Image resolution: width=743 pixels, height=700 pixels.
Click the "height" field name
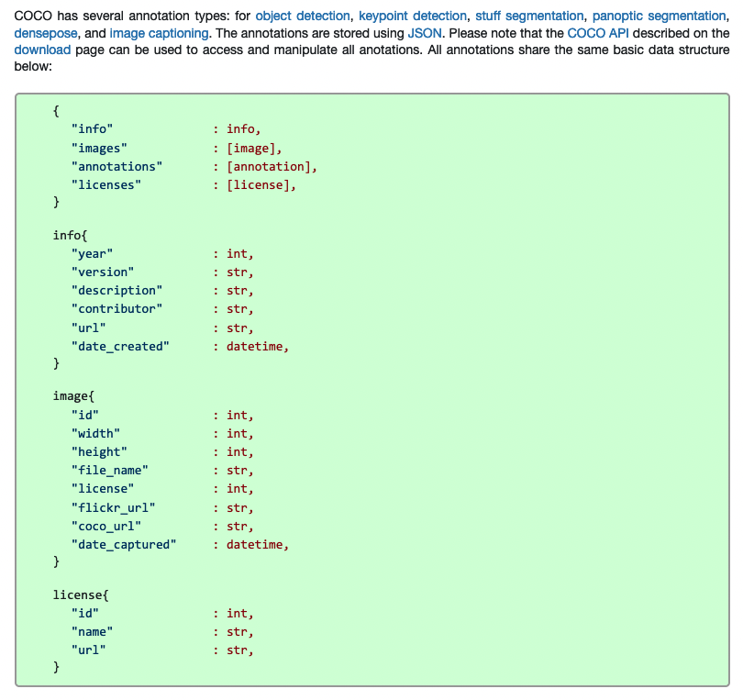pyautogui.click(x=99, y=452)
